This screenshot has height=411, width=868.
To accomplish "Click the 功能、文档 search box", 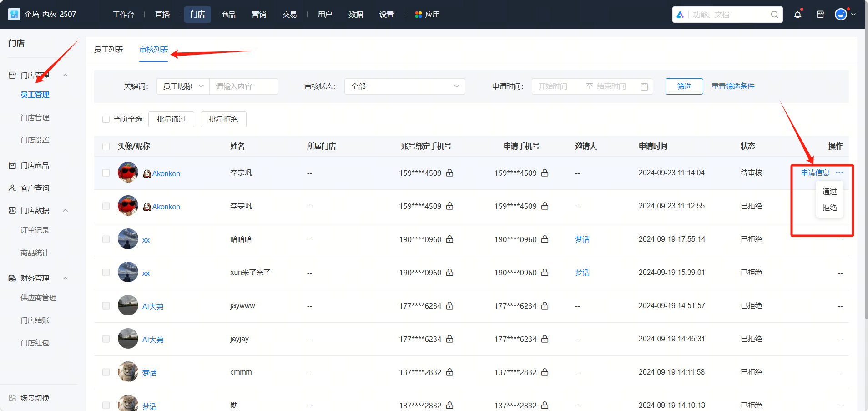I will point(727,15).
